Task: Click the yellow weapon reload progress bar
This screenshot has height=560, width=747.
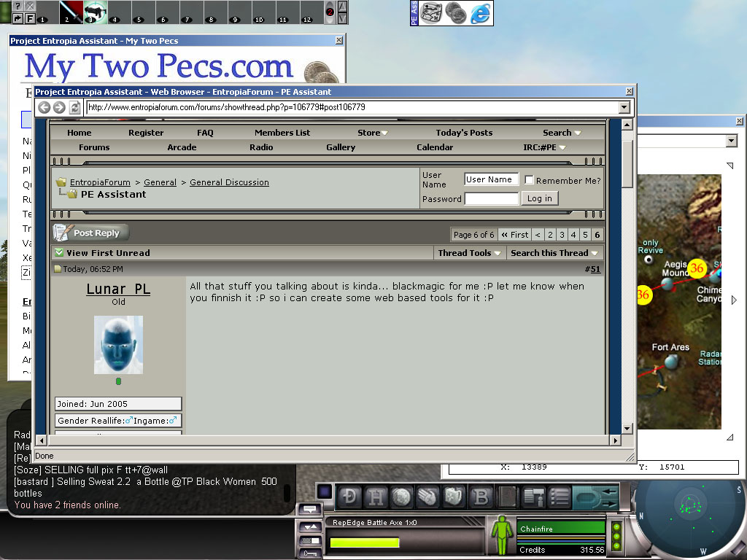Action: [365, 542]
